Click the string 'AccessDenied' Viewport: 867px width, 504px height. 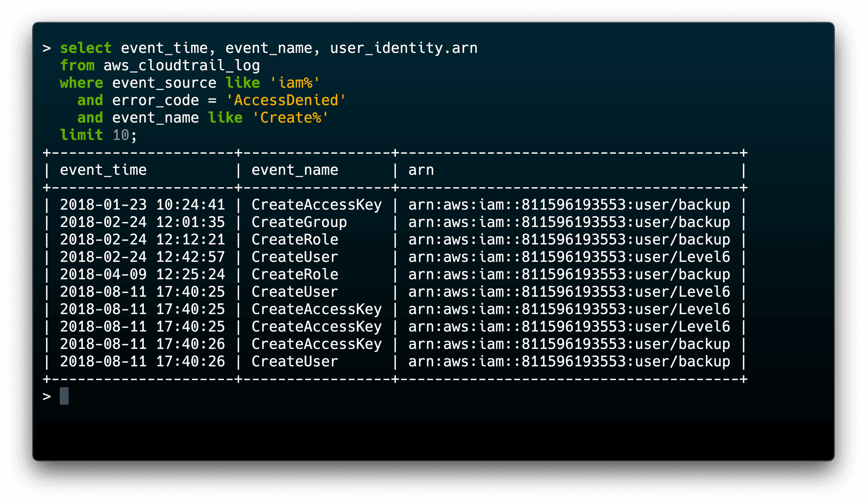[286, 100]
